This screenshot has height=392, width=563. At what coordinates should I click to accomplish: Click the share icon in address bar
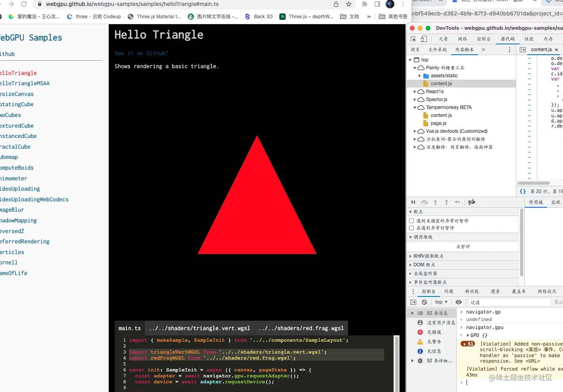coord(336,4)
